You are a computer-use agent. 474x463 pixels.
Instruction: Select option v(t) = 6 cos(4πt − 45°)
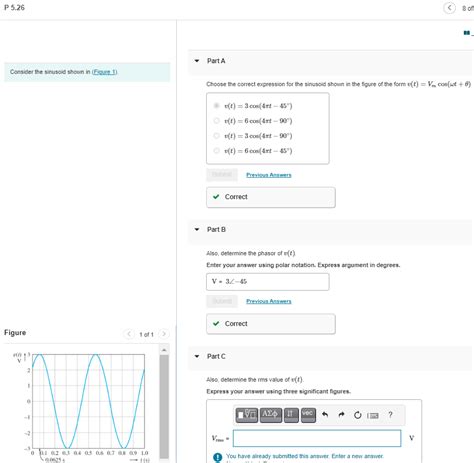[x=216, y=151]
